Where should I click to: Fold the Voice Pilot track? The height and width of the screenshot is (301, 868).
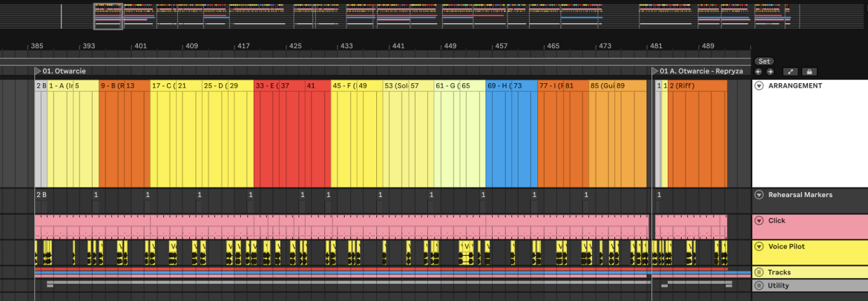pyautogui.click(x=759, y=246)
